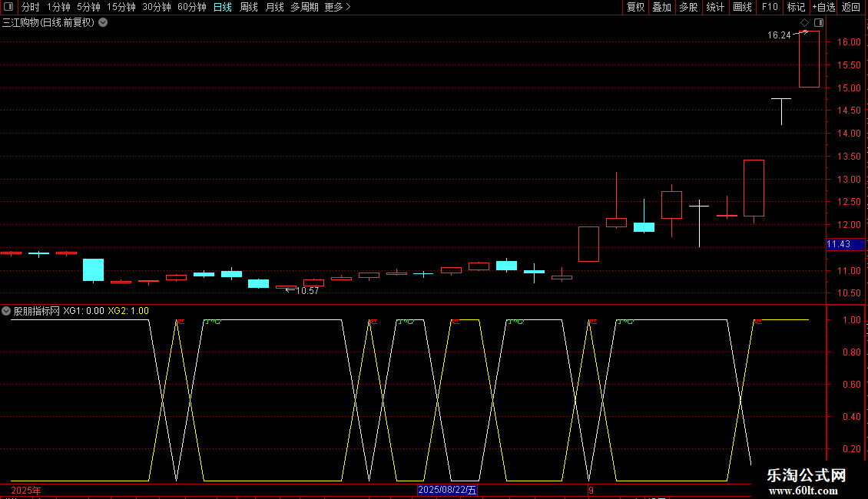This screenshot has height=499, width=868.
Task: Click the 2025/08/22 date marker
Action: [x=447, y=490]
